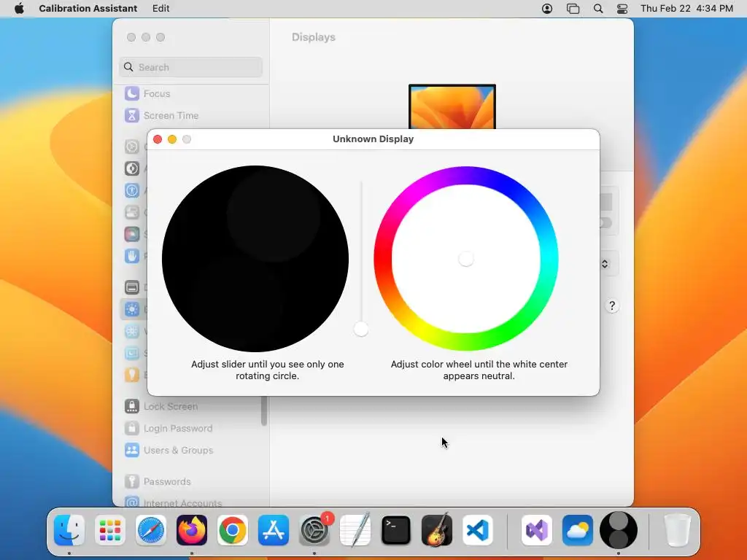Close the Unknown Display window
Screen dimensions: 747x560
[158, 139]
